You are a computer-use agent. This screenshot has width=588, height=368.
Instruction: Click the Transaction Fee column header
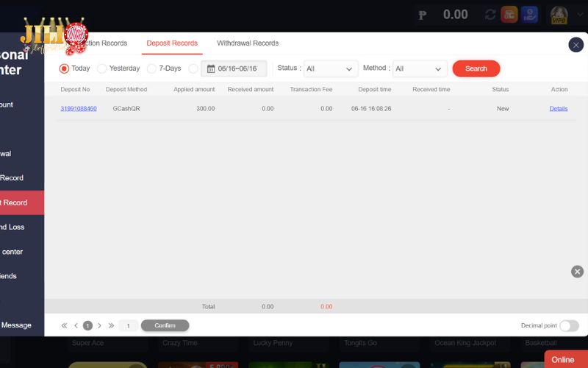(311, 89)
